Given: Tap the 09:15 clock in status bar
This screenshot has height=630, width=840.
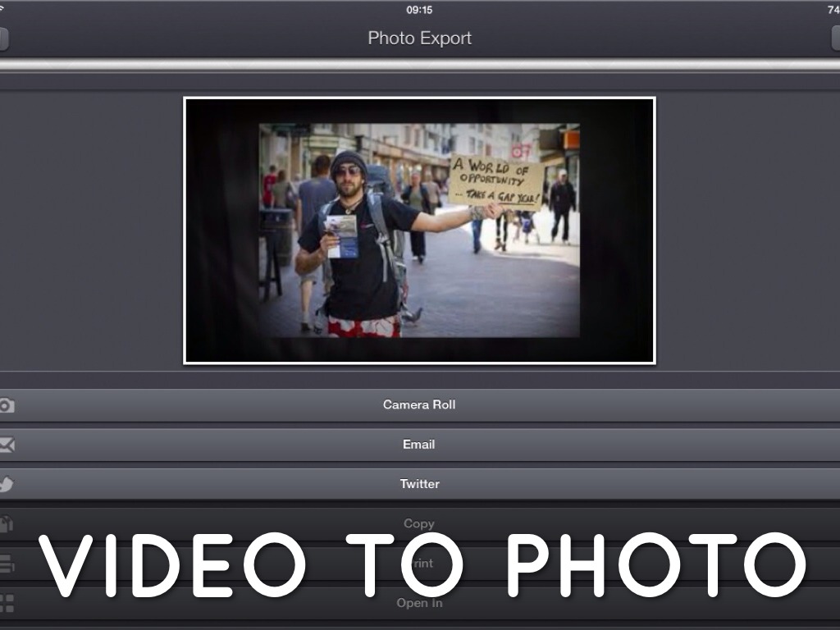Looking at the screenshot, I should coord(419,10).
